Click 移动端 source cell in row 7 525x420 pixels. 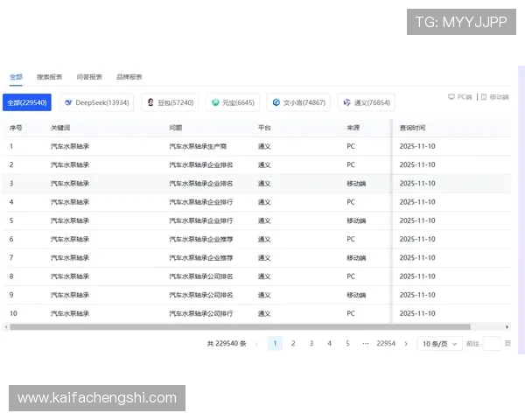pyautogui.click(x=356, y=258)
